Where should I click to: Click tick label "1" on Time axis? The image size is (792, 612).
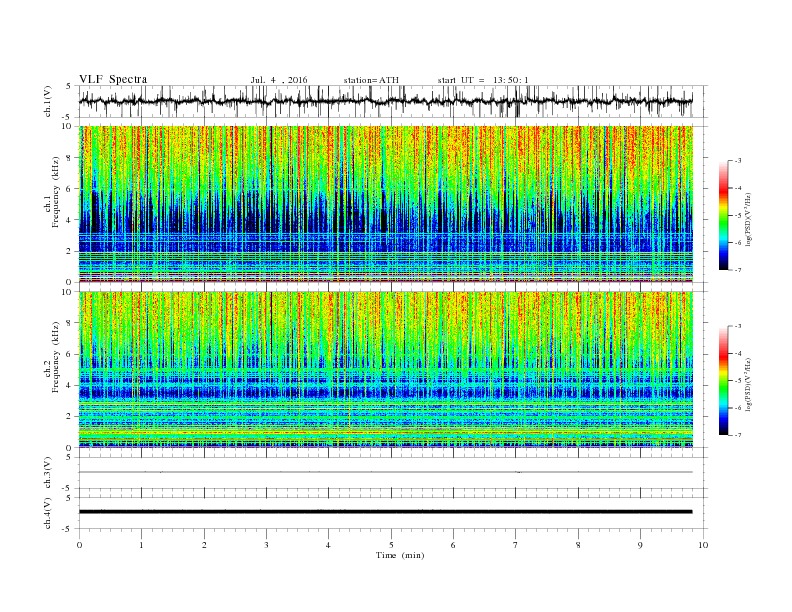click(141, 545)
